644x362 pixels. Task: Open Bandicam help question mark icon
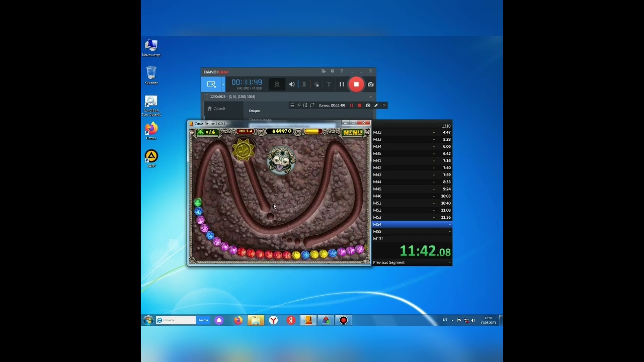tap(342, 71)
